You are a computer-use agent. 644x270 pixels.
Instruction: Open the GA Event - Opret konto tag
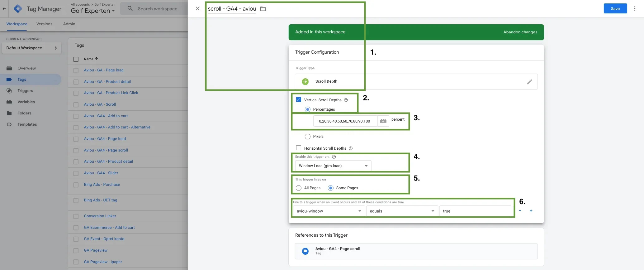[104, 239]
